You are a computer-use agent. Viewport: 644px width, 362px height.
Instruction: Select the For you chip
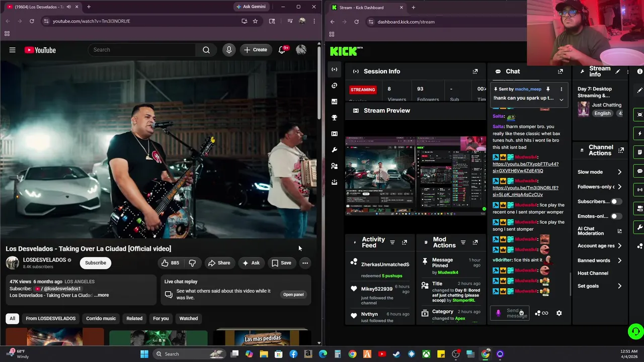161,318
